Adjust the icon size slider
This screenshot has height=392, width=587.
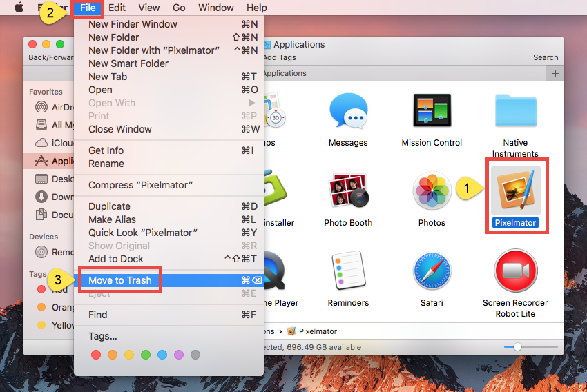[518, 346]
